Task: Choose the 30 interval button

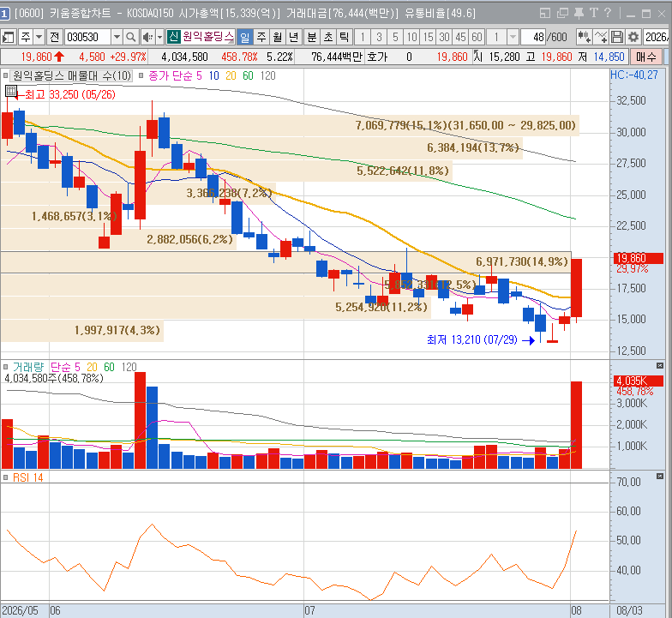Action: pyautogui.click(x=444, y=38)
